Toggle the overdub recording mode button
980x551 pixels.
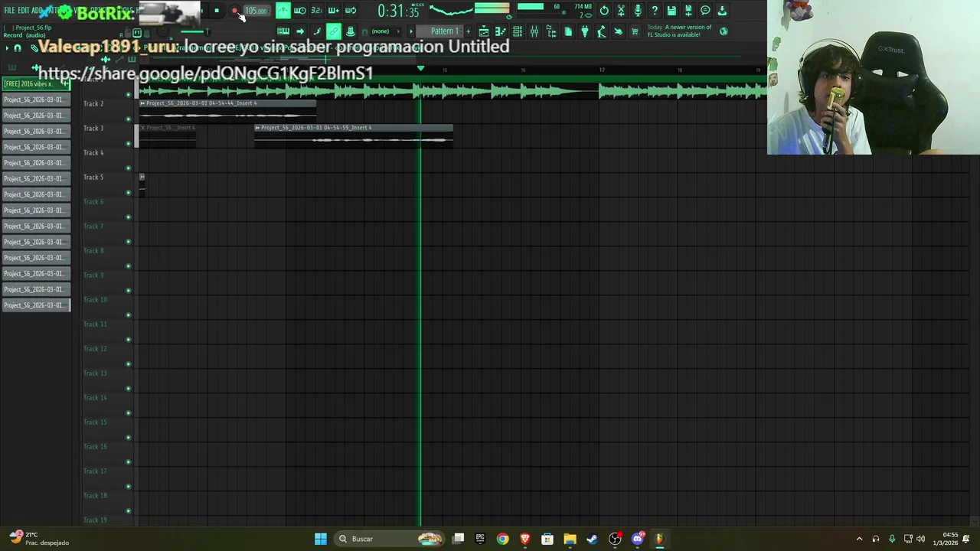click(333, 11)
